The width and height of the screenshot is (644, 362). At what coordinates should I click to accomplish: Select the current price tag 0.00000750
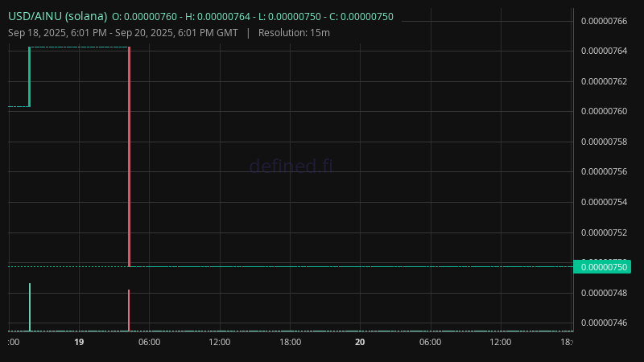pyautogui.click(x=602, y=267)
